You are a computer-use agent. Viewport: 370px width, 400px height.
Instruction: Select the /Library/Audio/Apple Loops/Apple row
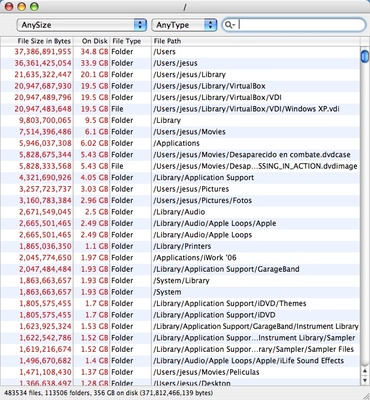click(180, 223)
